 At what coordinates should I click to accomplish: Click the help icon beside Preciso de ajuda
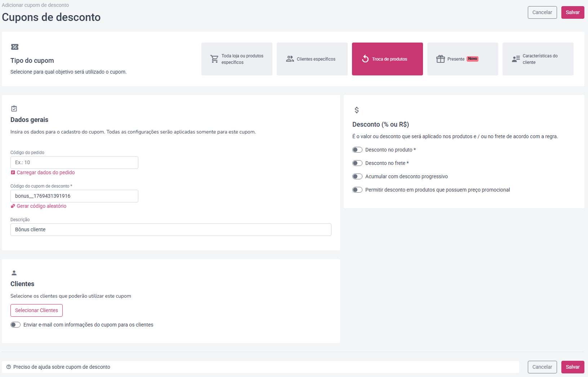point(9,367)
